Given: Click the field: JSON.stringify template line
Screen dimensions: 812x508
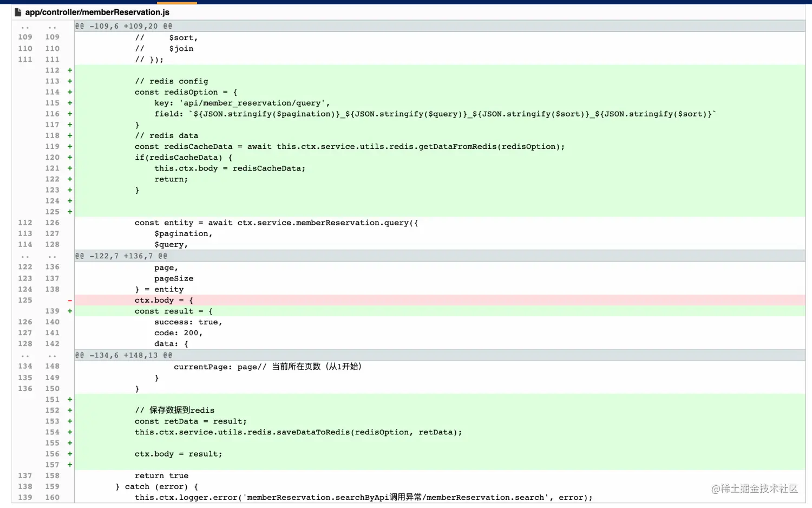Looking at the screenshot, I should [435, 114].
